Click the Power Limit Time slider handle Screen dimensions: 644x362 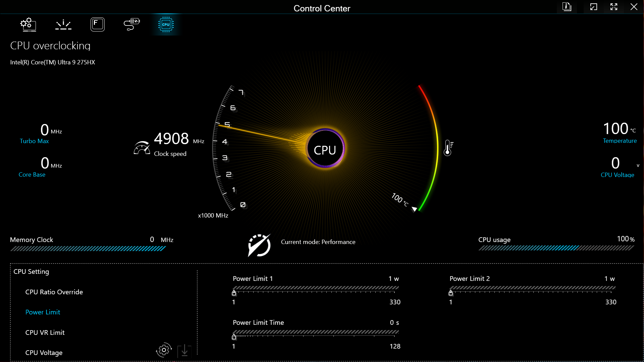point(234,337)
